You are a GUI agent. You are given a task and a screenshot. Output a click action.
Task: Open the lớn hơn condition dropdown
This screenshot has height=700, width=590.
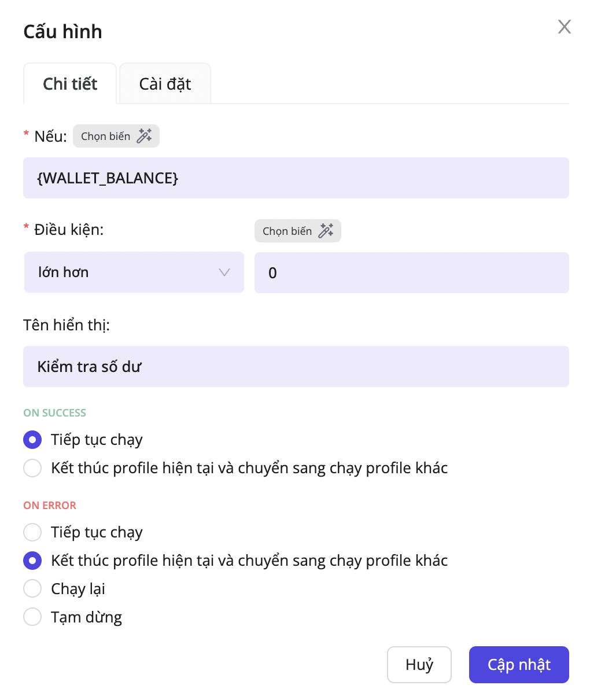pos(134,272)
